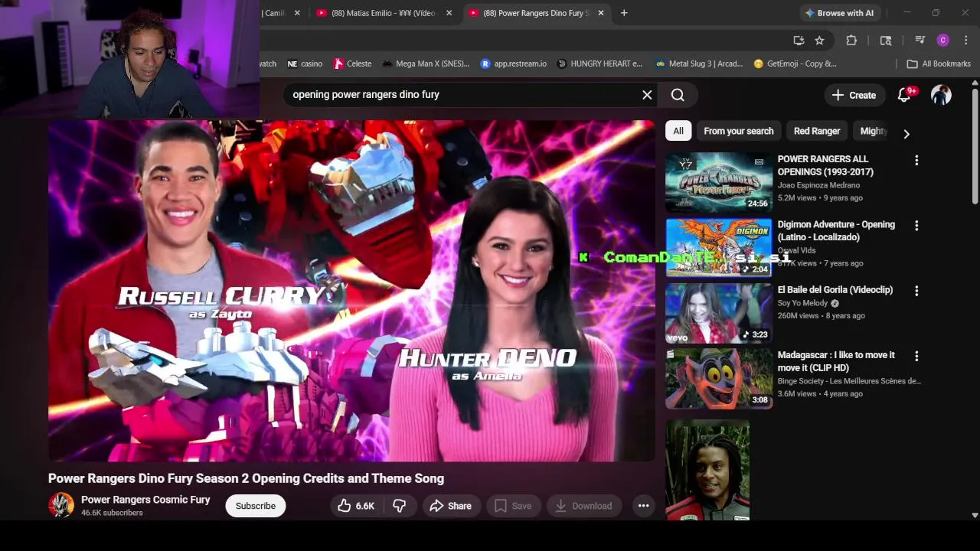Open Joao Espinoza Medrano channel
The image size is (980, 551).
818,185
